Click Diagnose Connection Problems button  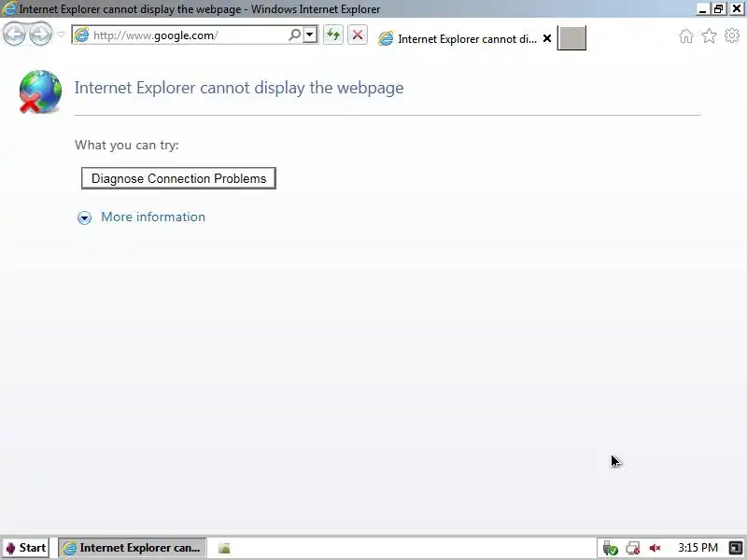(x=178, y=178)
